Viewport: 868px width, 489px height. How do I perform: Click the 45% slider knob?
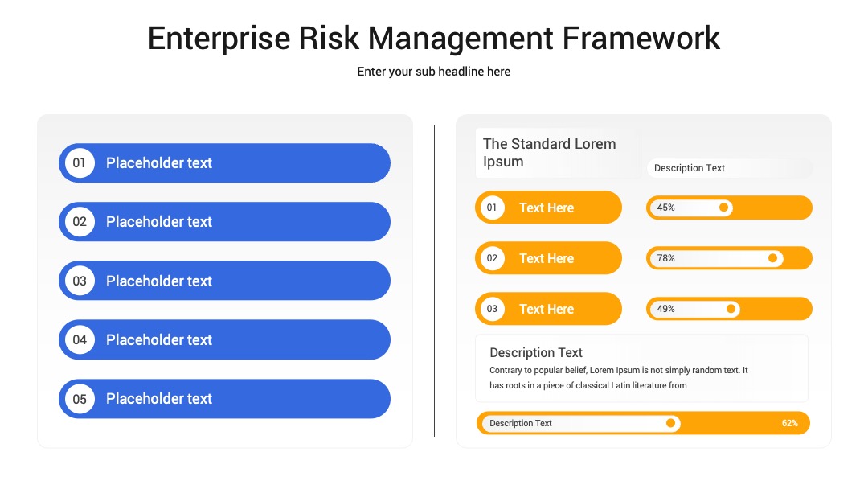723,208
